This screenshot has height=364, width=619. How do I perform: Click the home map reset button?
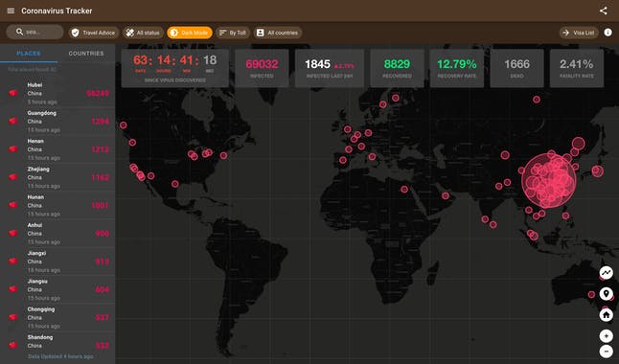point(606,314)
